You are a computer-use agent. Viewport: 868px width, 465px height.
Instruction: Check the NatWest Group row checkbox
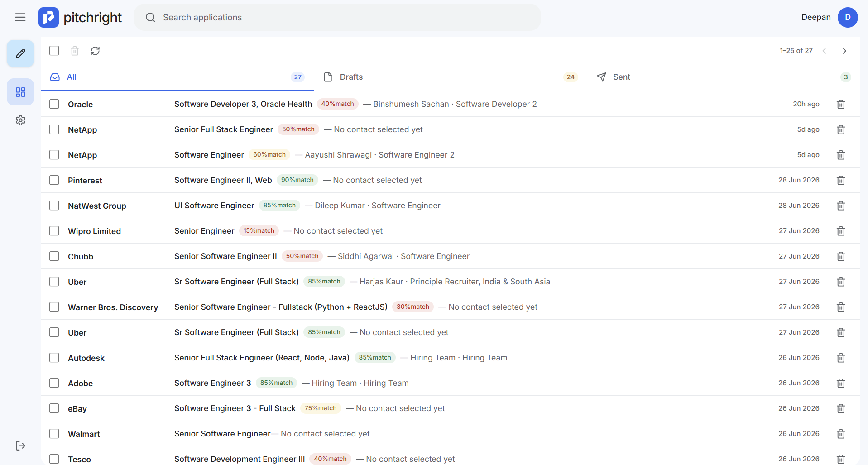54,206
